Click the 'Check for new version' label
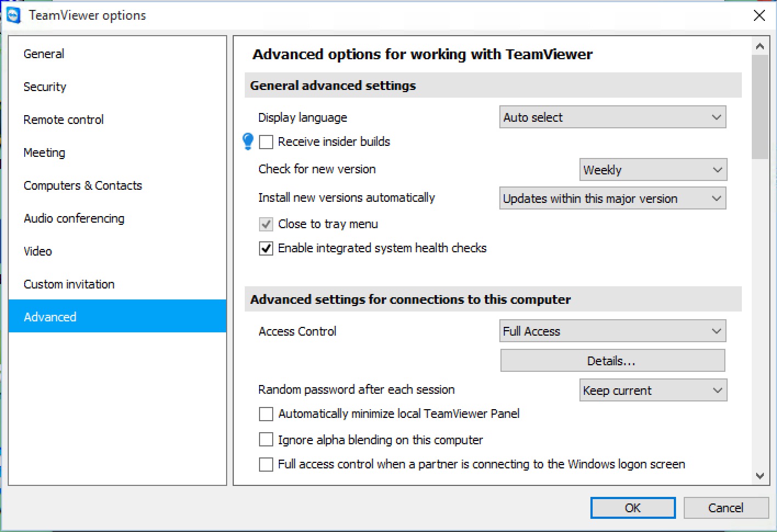This screenshot has height=532, width=777. click(x=317, y=169)
